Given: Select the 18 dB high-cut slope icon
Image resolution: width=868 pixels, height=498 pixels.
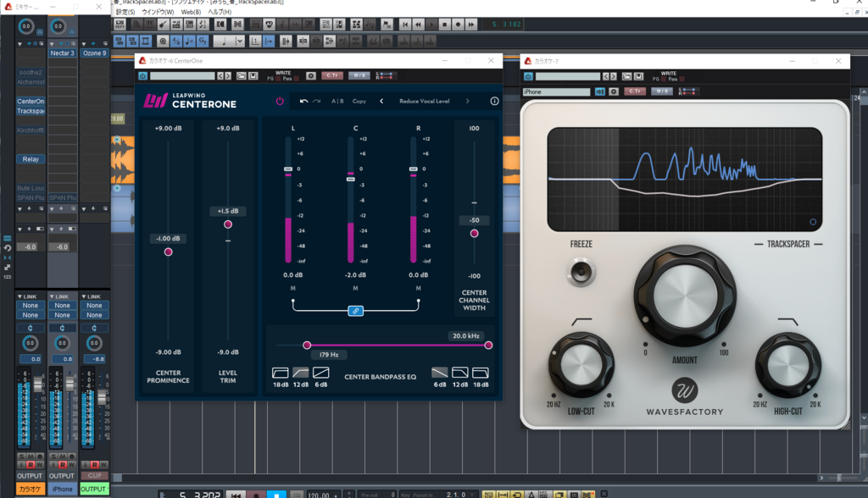Looking at the screenshot, I should tap(481, 373).
